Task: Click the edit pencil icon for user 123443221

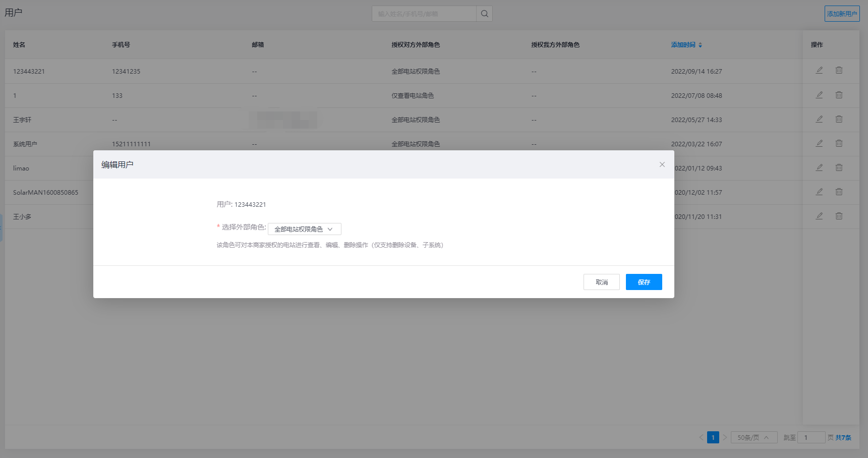Action: [819, 71]
